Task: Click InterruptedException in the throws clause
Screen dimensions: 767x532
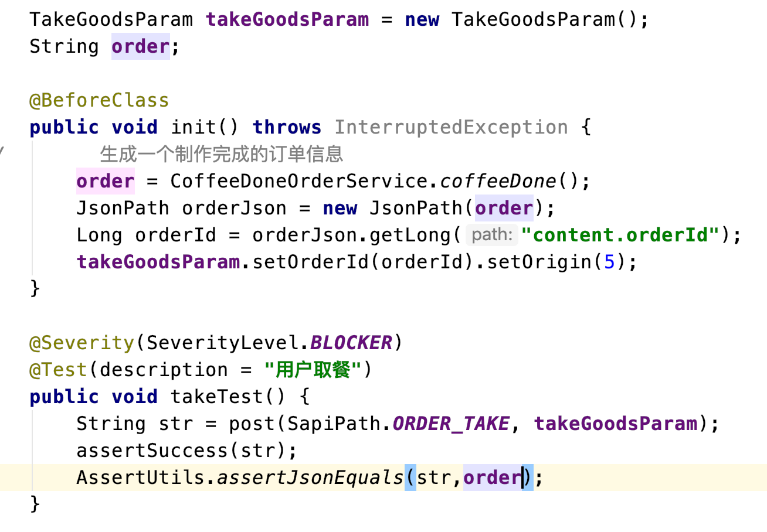Action: 451,127
